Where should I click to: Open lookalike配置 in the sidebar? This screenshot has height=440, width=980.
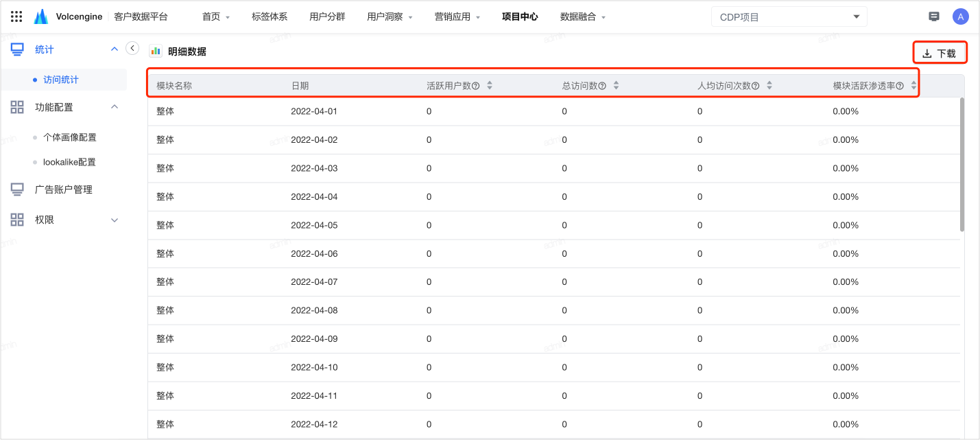point(69,162)
